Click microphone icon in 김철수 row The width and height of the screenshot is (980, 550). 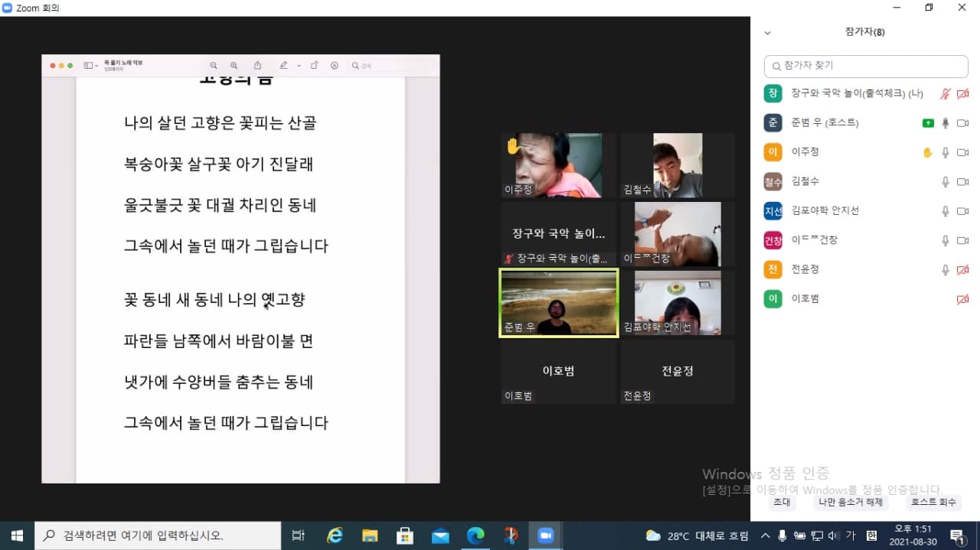946,181
